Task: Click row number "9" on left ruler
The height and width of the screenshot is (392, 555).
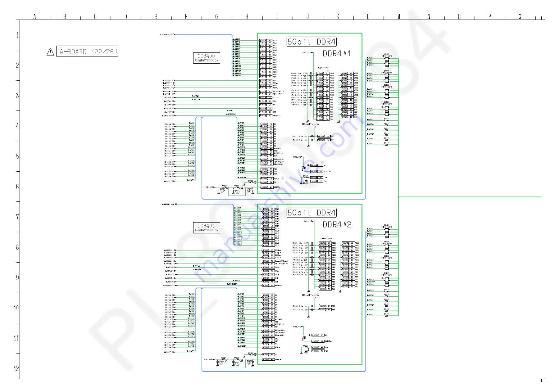Action: tap(17, 277)
